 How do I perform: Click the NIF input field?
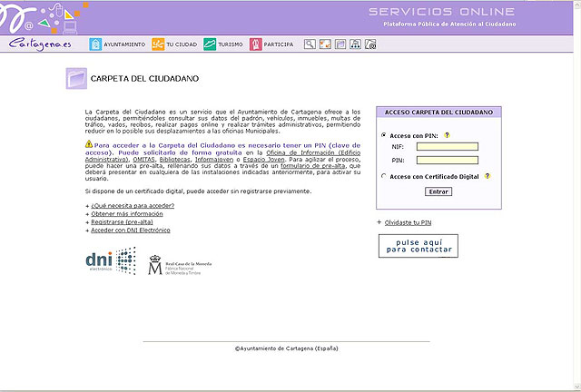[x=447, y=146]
